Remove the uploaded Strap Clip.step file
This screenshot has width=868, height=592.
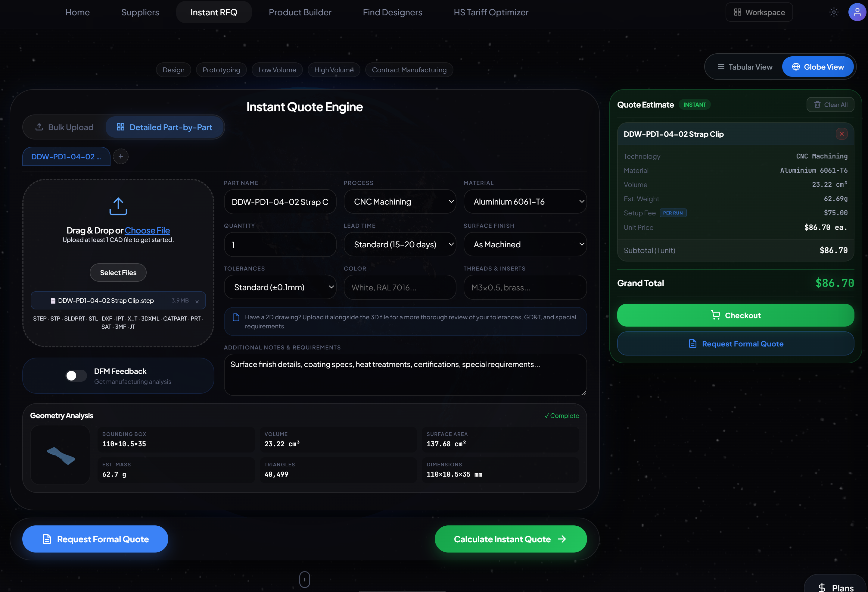pos(197,301)
